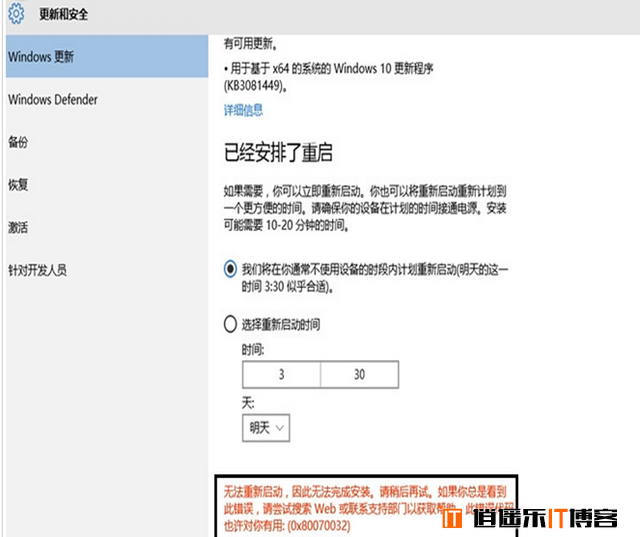Click the 更新和安全 title text
Viewport: 640px width, 537px height.
pyautogui.click(x=64, y=14)
